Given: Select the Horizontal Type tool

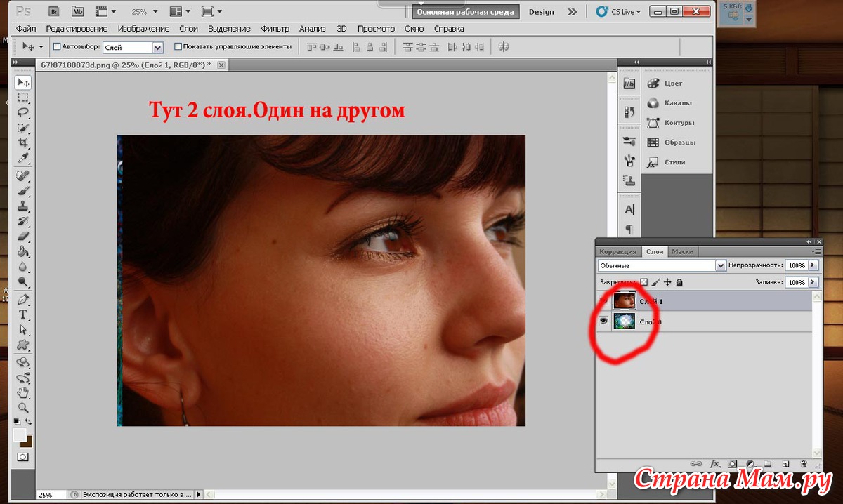Looking at the screenshot, I should coord(23,314).
